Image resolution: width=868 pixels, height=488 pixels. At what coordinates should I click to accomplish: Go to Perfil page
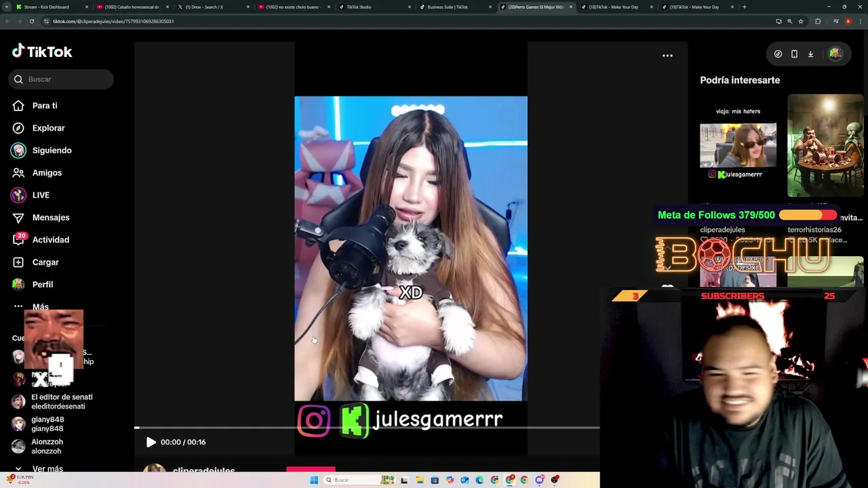click(43, 285)
